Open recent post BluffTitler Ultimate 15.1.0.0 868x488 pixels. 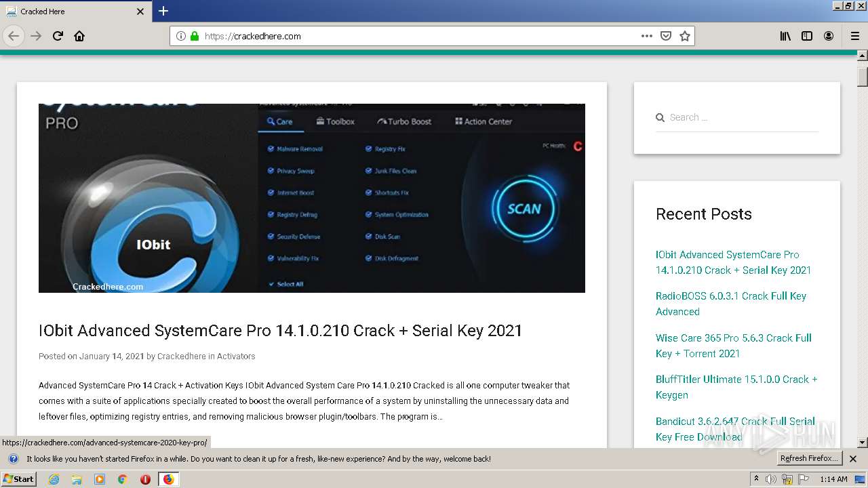point(736,387)
